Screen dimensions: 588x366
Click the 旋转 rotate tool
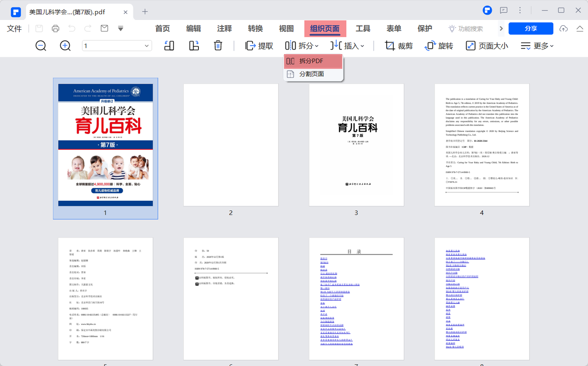(439, 46)
